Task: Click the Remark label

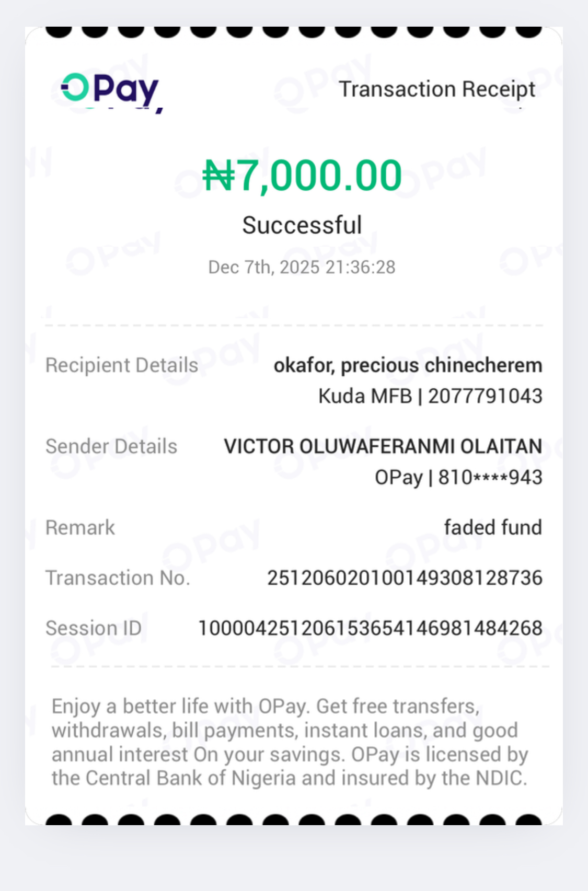Action: tap(80, 528)
